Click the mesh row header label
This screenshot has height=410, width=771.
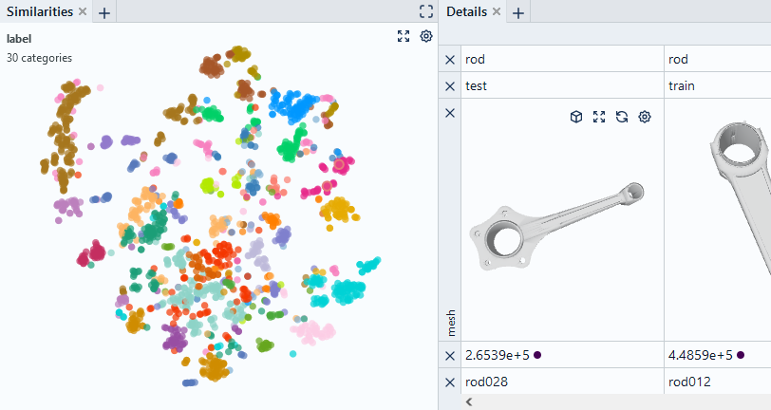pyautogui.click(x=451, y=323)
